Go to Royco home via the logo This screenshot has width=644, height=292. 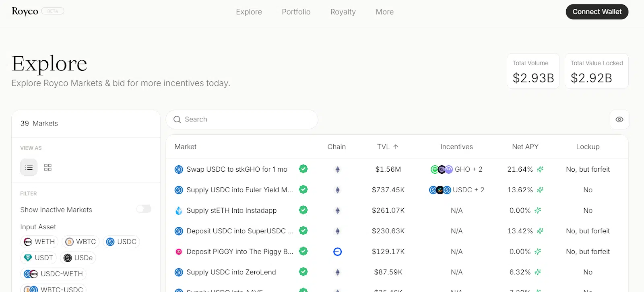point(25,11)
